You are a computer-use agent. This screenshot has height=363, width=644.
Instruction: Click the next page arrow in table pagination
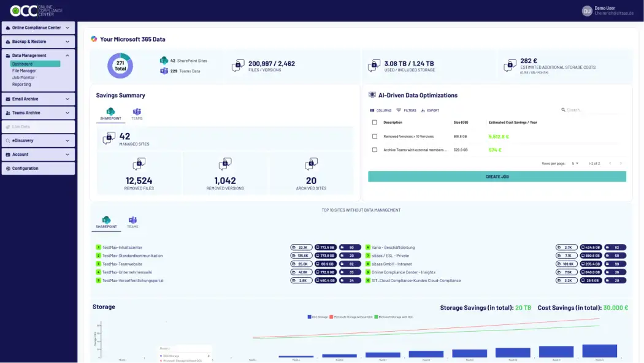(x=621, y=164)
